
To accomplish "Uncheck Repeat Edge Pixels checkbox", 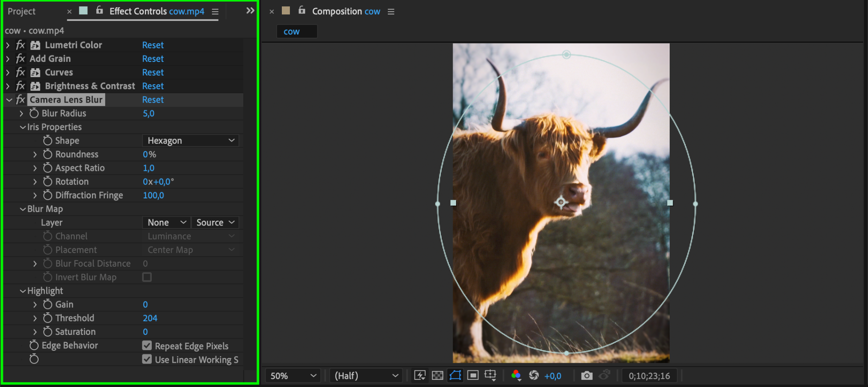I will coord(147,346).
